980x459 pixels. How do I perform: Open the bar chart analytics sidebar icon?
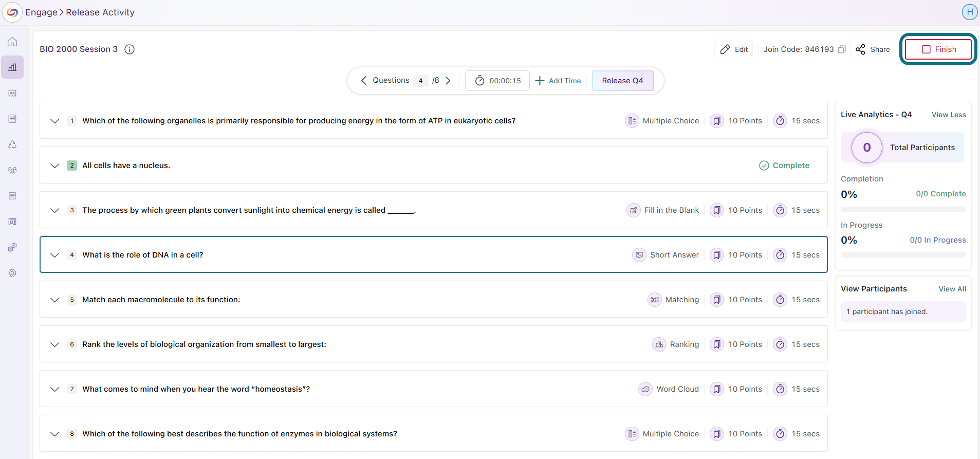click(x=12, y=67)
